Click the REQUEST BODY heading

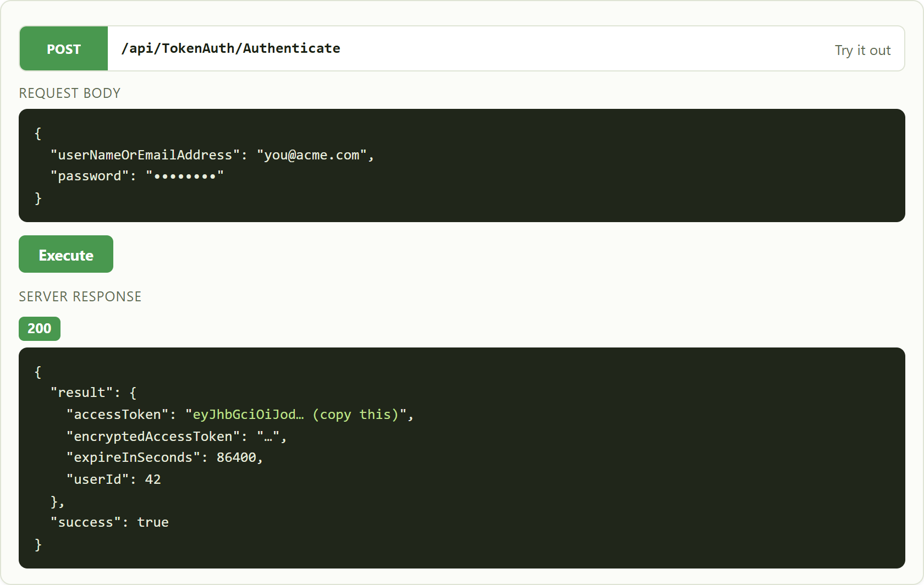click(70, 93)
